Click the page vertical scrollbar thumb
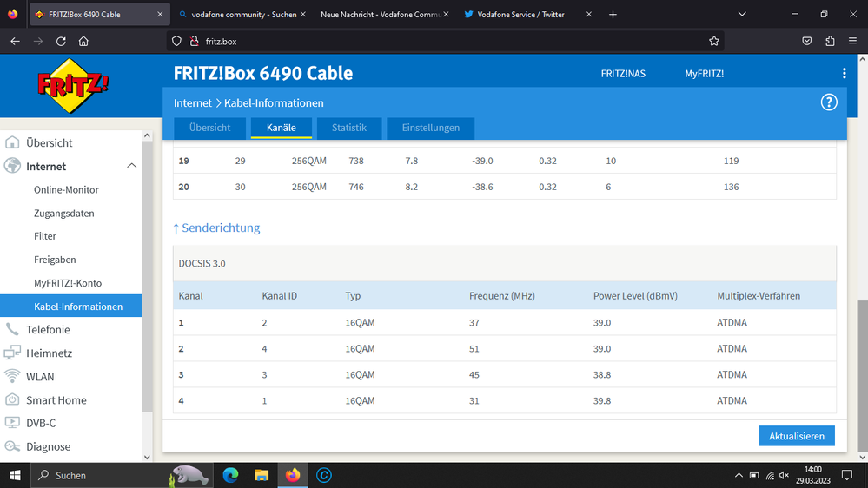868x488 pixels. coord(863,375)
